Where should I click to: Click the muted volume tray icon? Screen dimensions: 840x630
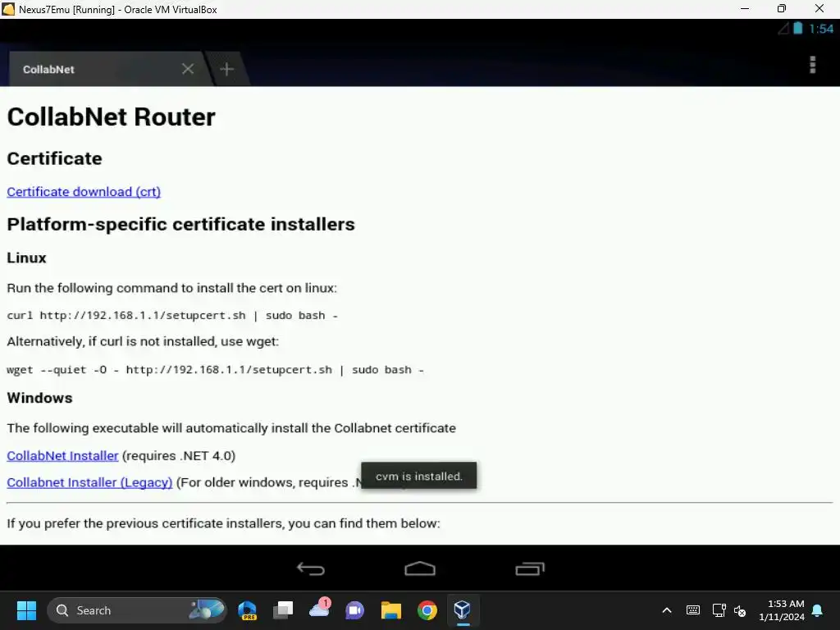point(740,610)
